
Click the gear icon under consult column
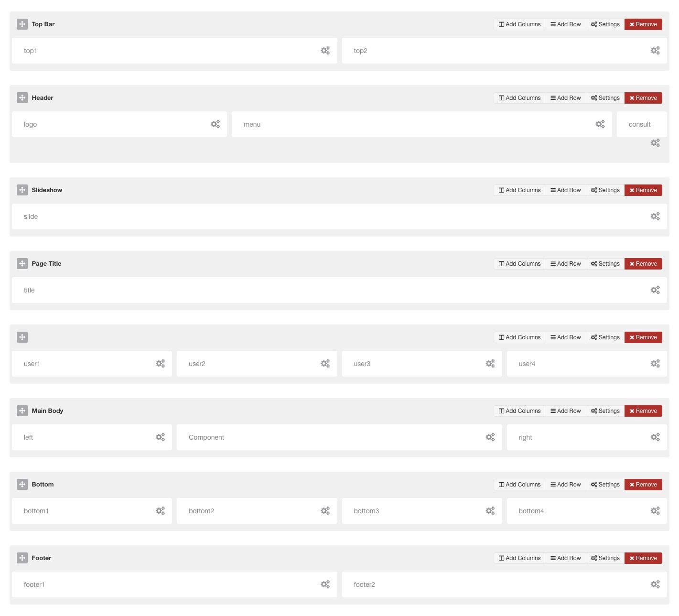655,143
